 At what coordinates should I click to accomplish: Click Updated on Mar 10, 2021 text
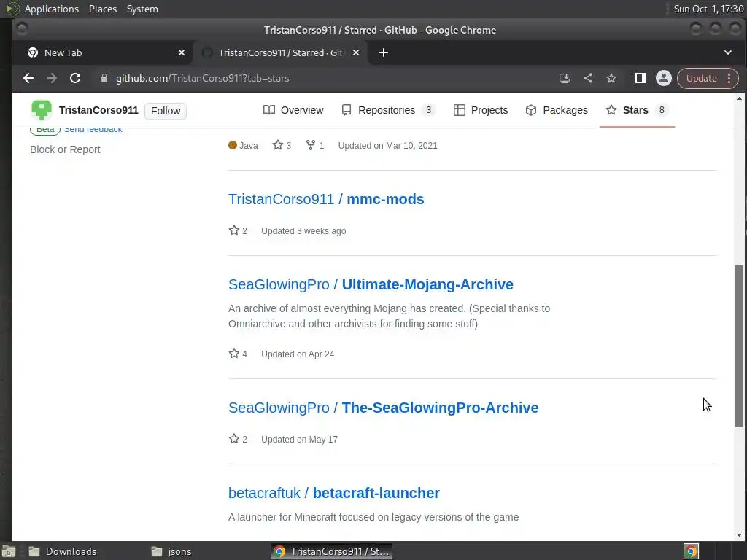pyautogui.click(x=387, y=146)
